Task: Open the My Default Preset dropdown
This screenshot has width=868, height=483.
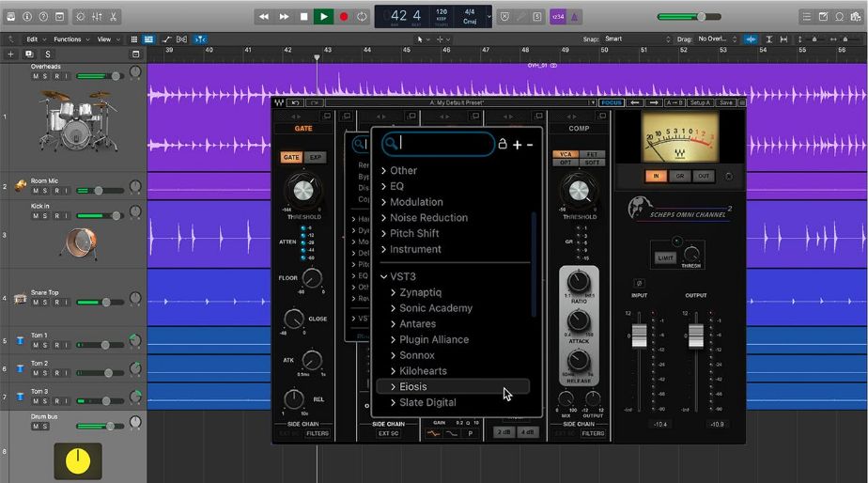Action: pos(461,102)
